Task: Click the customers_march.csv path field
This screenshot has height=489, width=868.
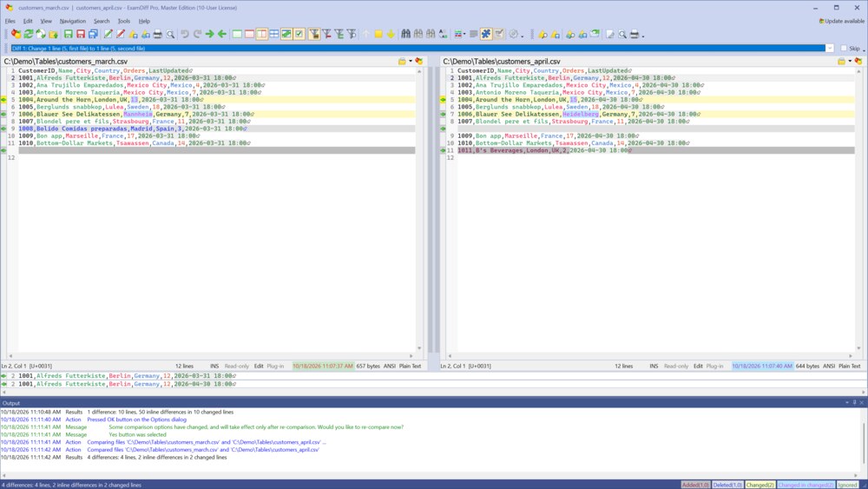Action: coord(200,61)
